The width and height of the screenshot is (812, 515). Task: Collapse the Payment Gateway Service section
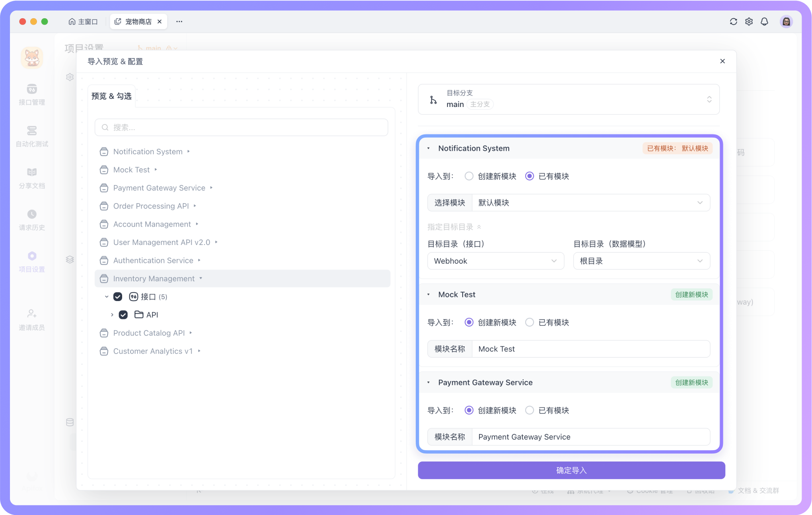[x=428, y=383]
